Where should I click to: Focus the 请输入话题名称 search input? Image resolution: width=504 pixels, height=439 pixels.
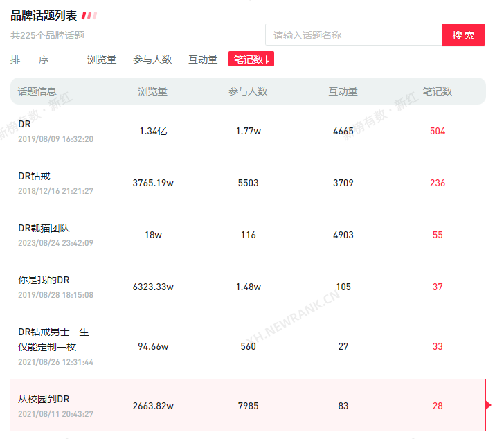click(354, 35)
